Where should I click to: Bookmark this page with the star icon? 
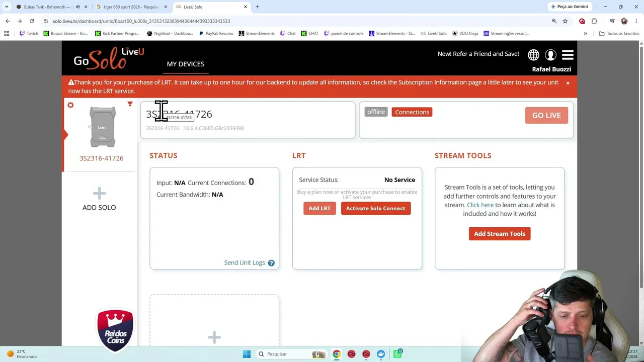pyautogui.click(x=565, y=21)
